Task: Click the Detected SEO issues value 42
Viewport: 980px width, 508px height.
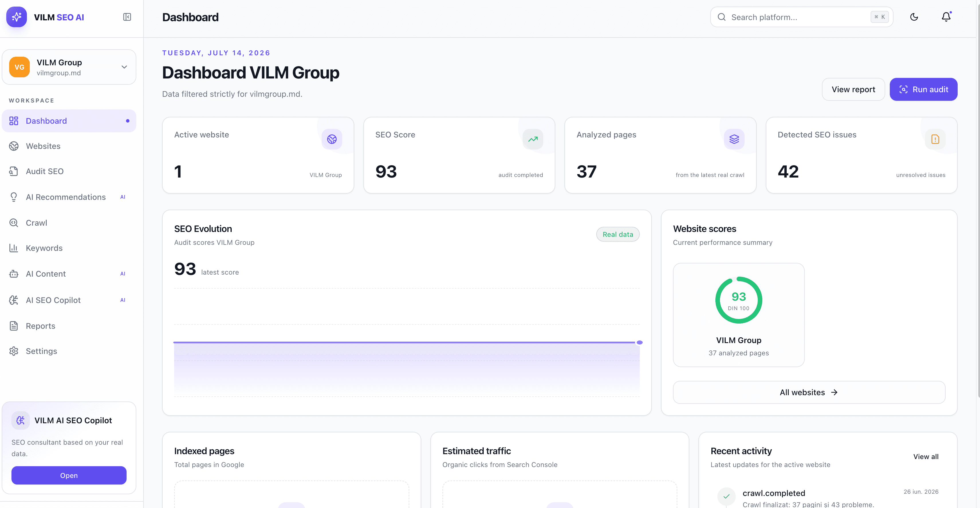Action: coord(788,172)
